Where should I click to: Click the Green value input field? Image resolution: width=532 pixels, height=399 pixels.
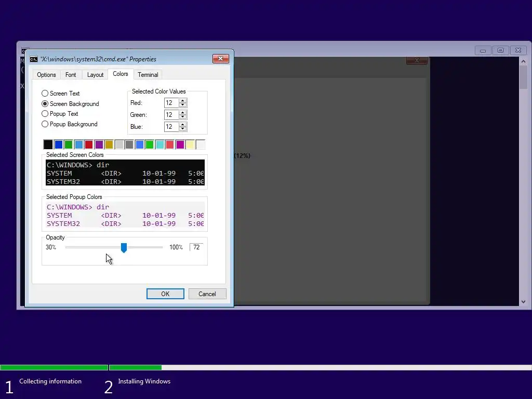[171, 115]
